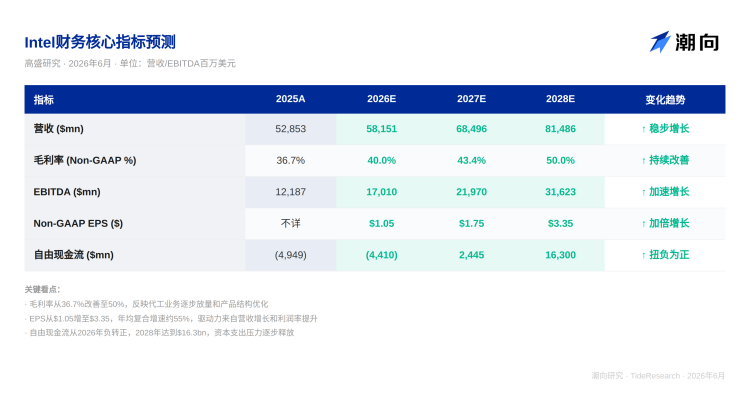Select the Non-GAAP EPS ($) row label

(x=78, y=223)
